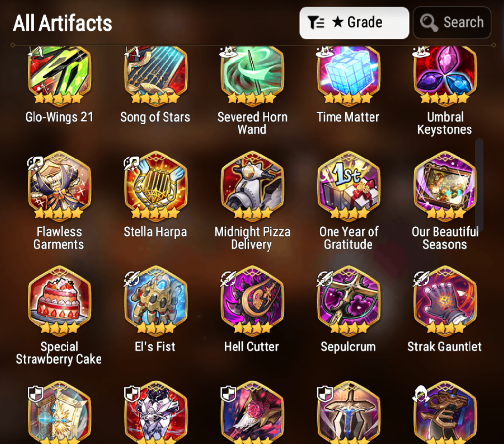The image size is (504, 444).
Task: Open the Hell Cutter artifact
Action: (x=252, y=301)
